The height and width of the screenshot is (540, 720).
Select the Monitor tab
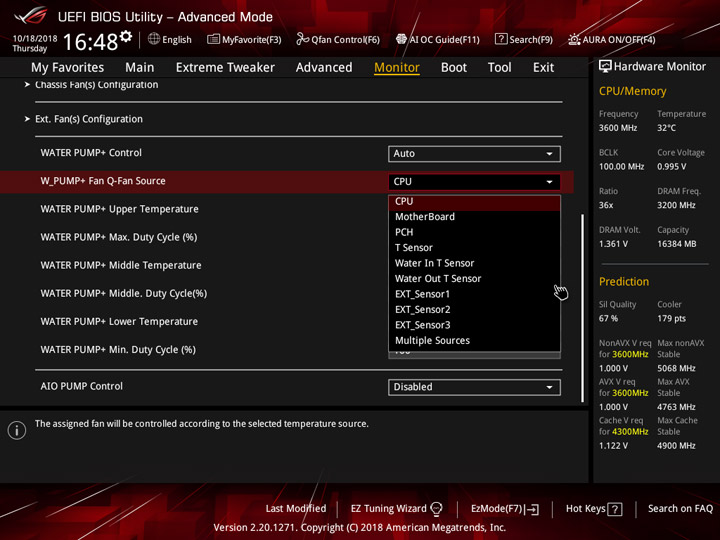pos(397,68)
